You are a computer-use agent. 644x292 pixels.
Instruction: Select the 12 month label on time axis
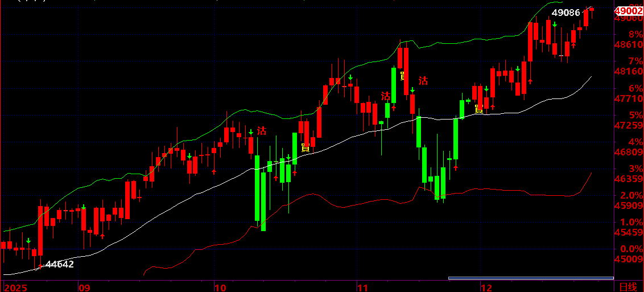[486, 287]
